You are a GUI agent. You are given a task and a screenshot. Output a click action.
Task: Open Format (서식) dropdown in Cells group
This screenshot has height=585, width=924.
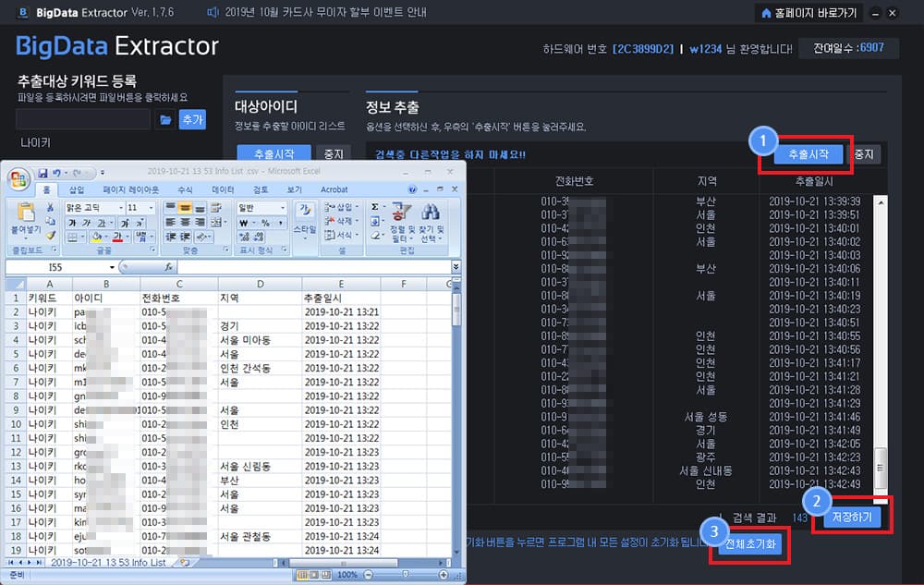[x=341, y=235]
